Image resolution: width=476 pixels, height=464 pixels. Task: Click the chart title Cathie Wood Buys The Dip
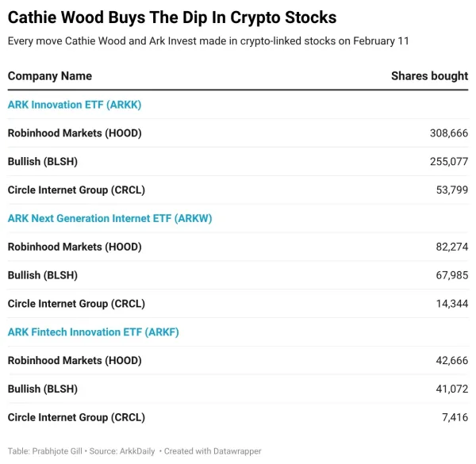[x=172, y=17]
